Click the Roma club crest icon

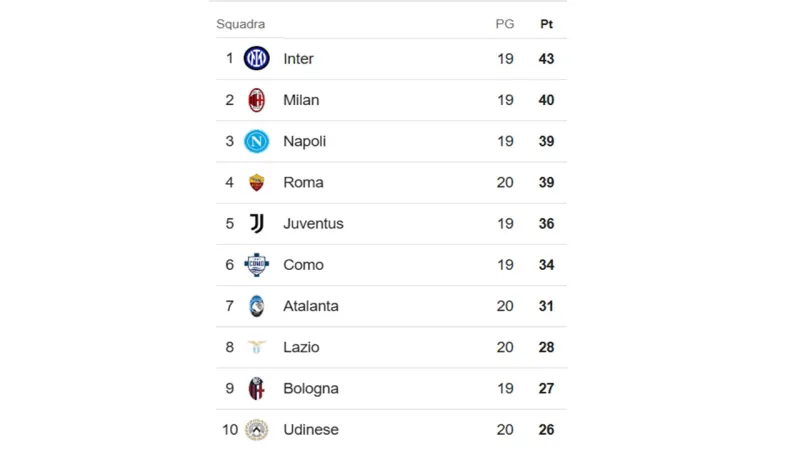257,182
